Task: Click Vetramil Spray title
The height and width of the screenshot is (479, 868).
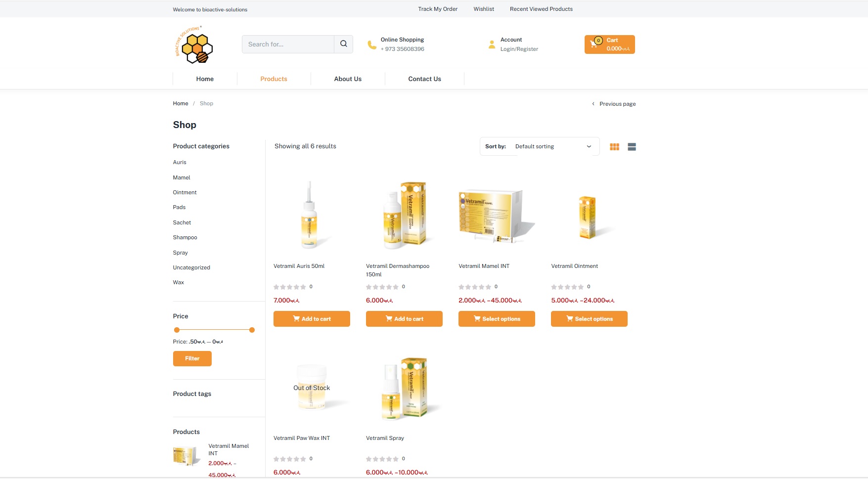Action: click(x=385, y=438)
